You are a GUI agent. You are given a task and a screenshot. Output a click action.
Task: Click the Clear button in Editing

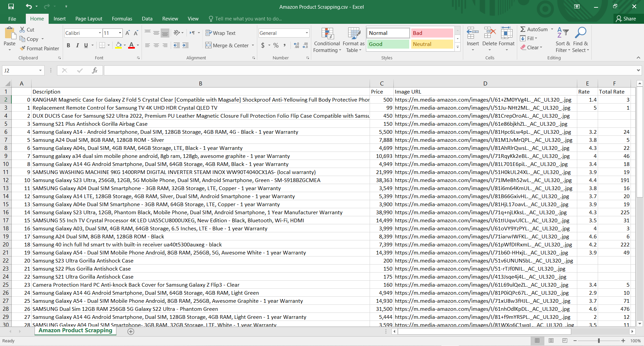pyautogui.click(x=531, y=48)
